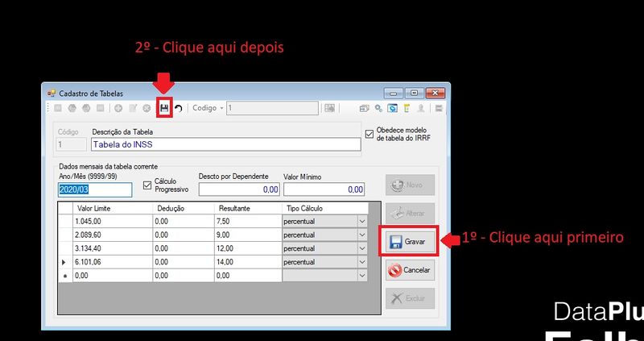This screenshot has width=644, height=341.
Task: Click the Resultante column header
Action: tap(248, 209)
